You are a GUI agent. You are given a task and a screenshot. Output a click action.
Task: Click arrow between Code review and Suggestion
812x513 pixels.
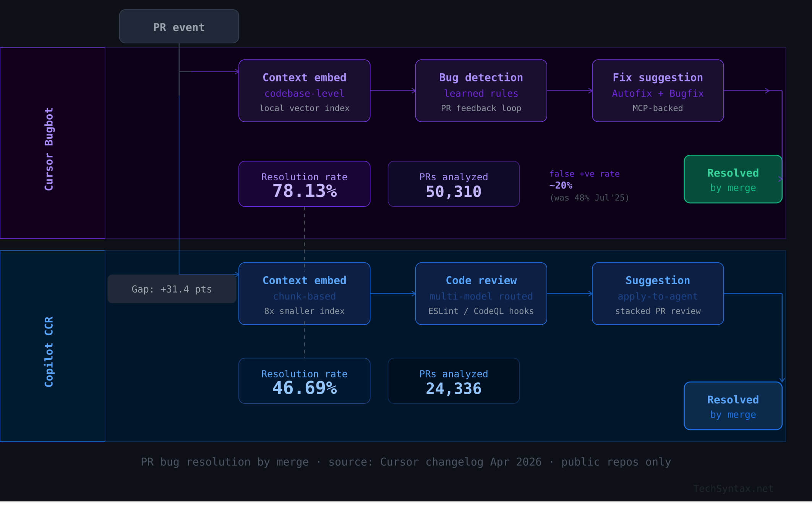[569, 294]
